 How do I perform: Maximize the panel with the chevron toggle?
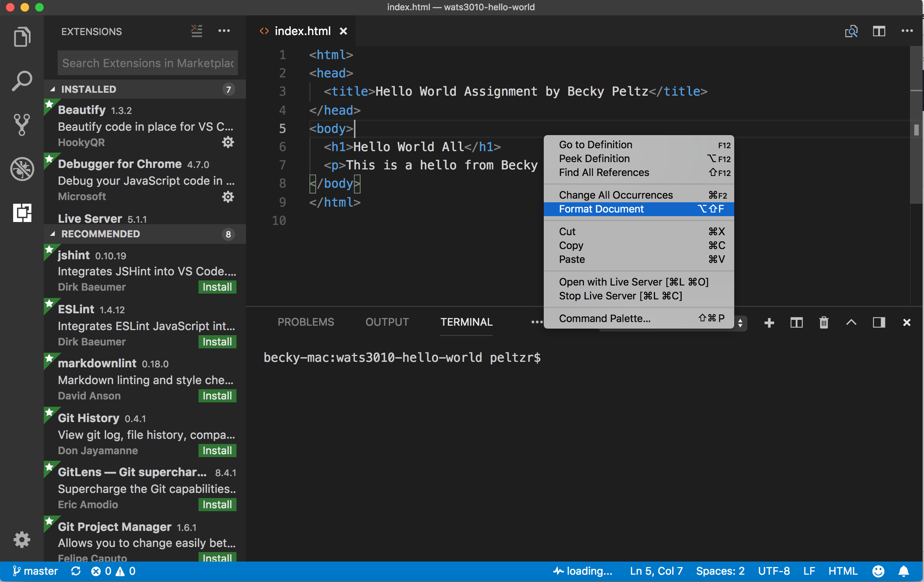click(851, 323)
